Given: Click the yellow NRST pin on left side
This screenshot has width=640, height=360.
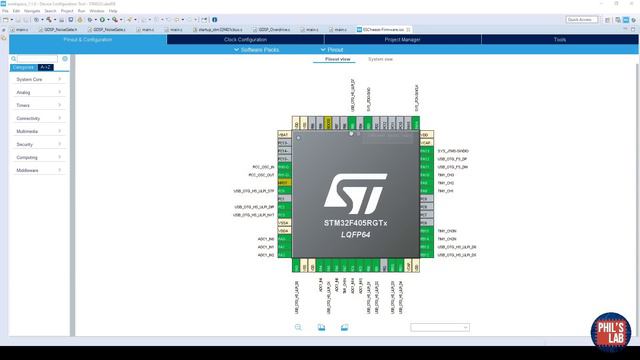Looking at the screenshot, I should tap(284, 182).
